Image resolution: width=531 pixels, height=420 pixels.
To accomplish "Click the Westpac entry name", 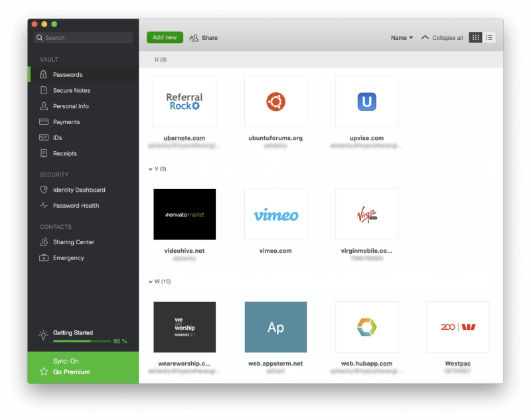I will (x=458, y=364).
